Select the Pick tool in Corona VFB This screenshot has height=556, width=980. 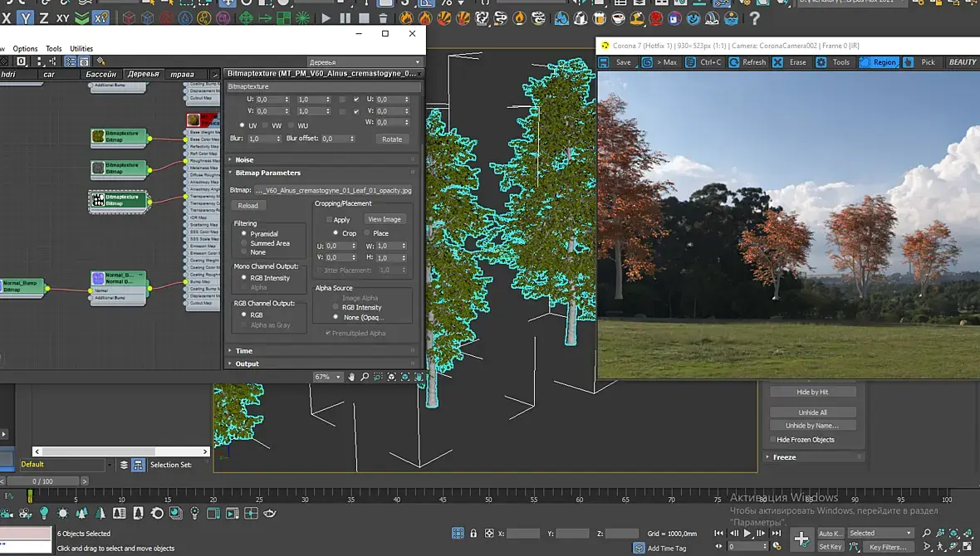pyautogui.click(x=920, y=62)
